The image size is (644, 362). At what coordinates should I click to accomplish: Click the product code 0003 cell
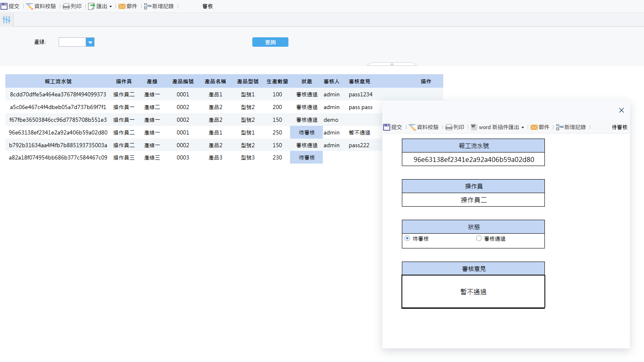click(x=183, y=157)
